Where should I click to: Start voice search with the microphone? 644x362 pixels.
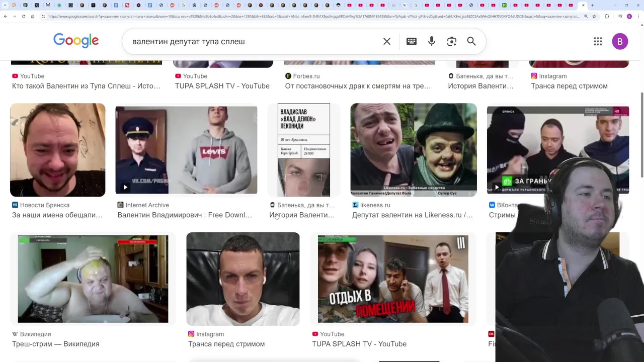[432, 41]
